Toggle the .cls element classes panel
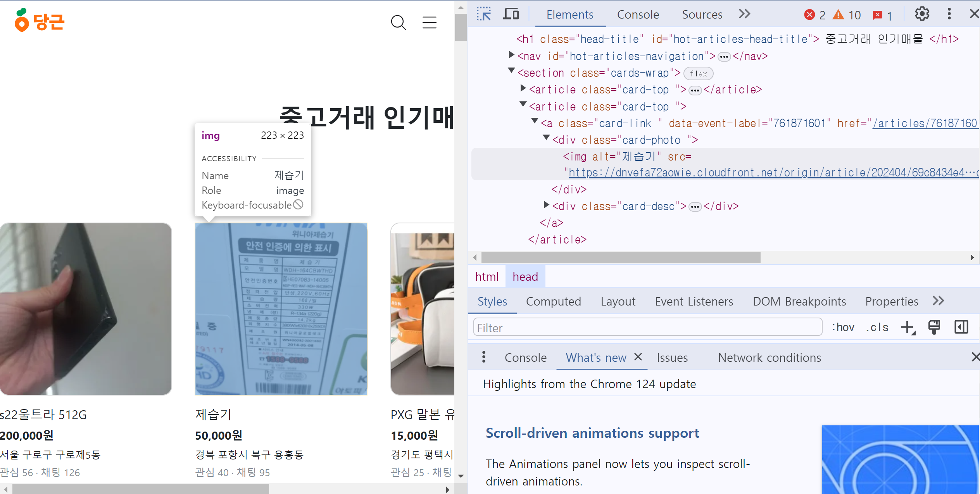 pos(877,327)
